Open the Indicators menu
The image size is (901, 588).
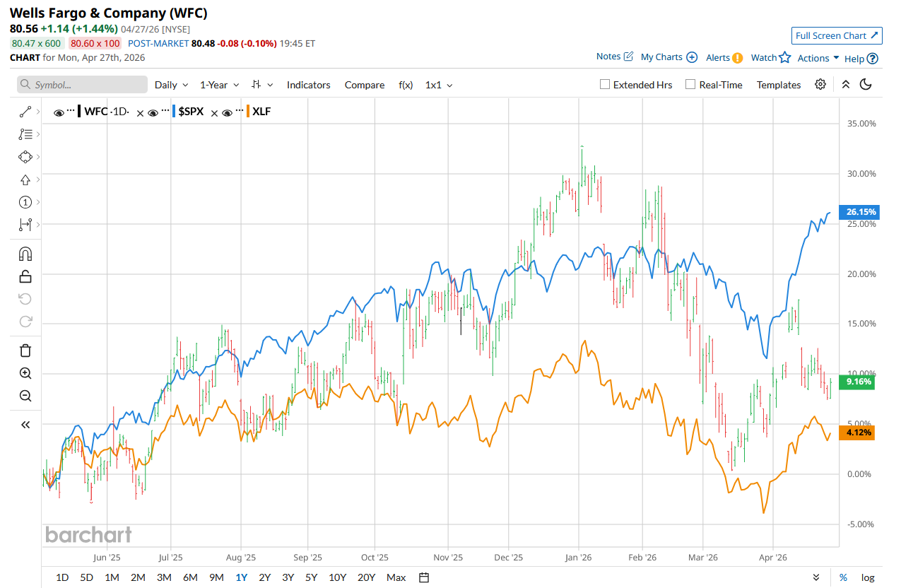(308, 85)
